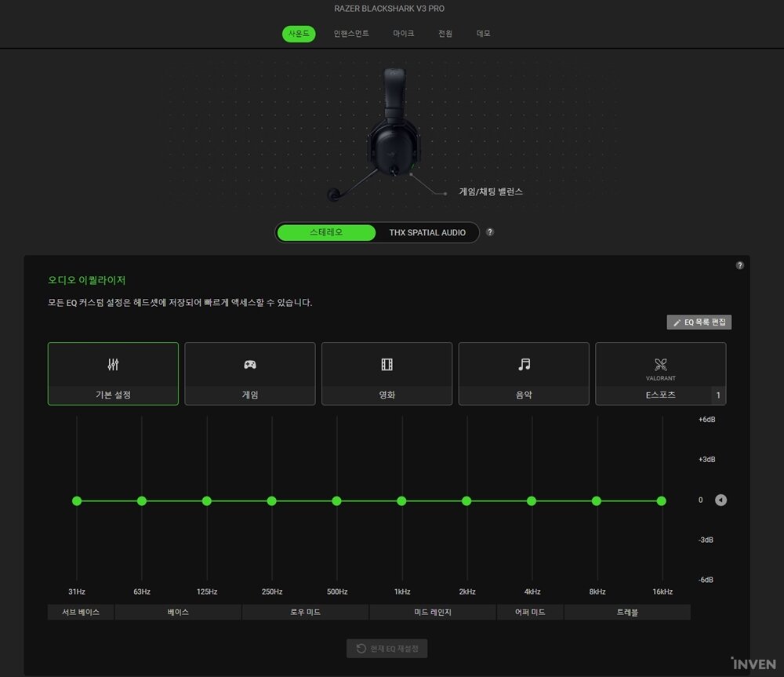This screenshot has height=677, width=784.
Task: Select the 영화 film EQ preset
Action: [x=387, y=373]
